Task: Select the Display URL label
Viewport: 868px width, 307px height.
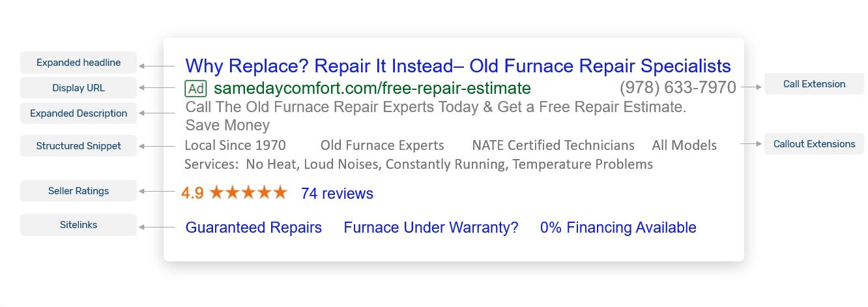Action: 79,88
